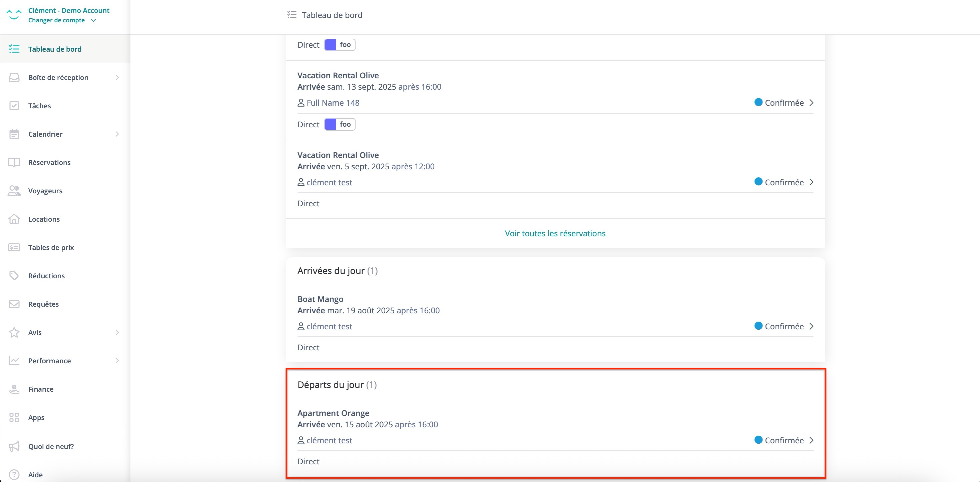Open the Finance menu entry

(x=41, y=389)
